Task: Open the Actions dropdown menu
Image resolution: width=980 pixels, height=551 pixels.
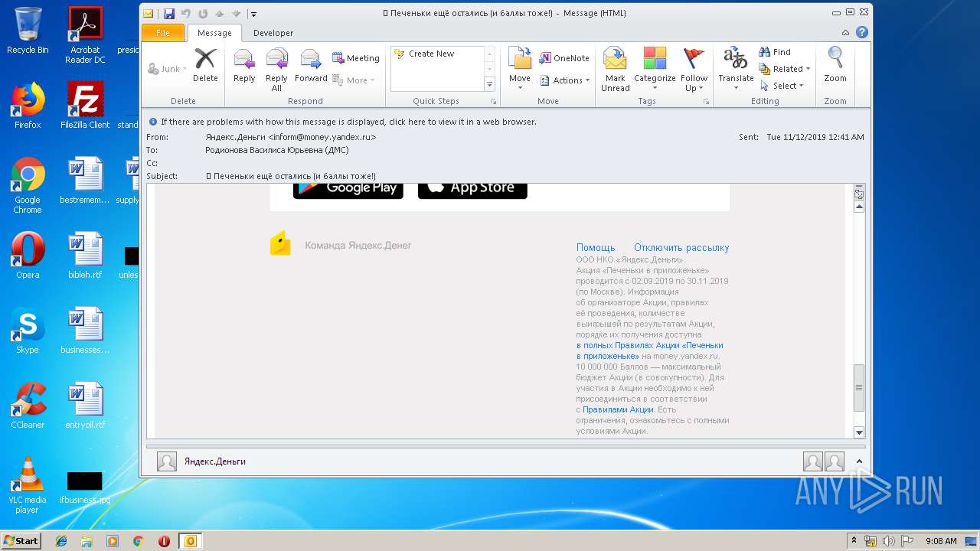Action: click(x=566, y=80)
